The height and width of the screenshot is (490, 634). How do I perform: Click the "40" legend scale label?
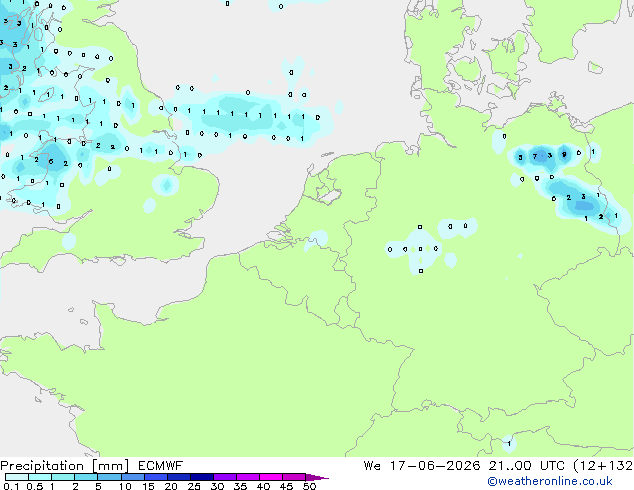coord(263,486)
